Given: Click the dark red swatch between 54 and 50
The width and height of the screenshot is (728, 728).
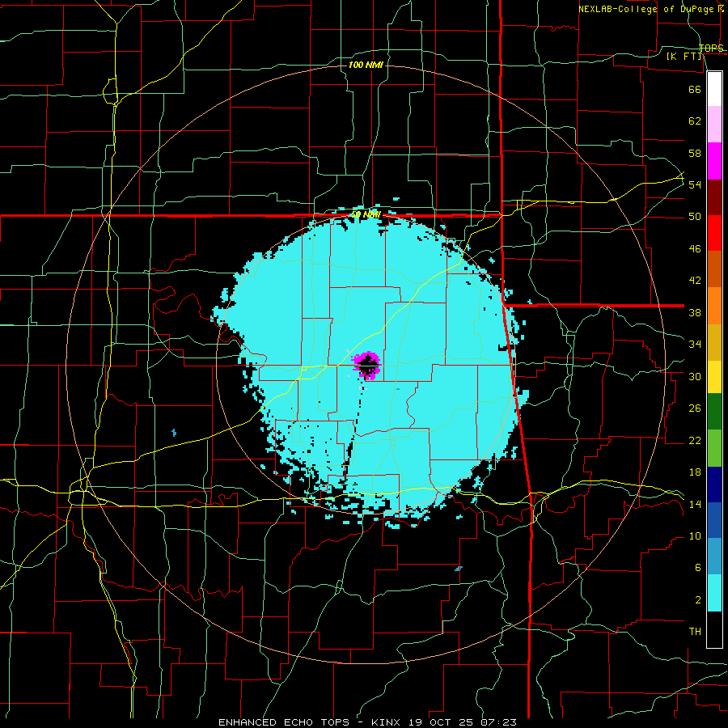Looking at the screenshot, I should click(714, 198).
